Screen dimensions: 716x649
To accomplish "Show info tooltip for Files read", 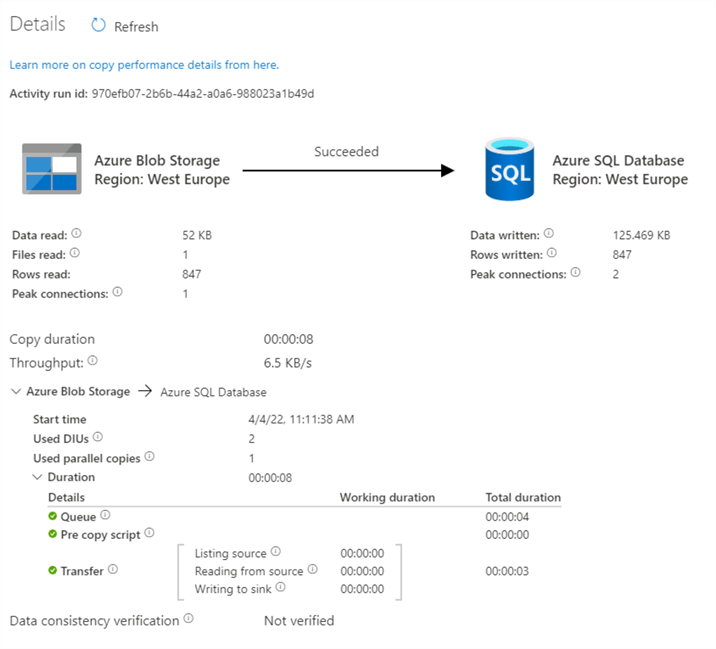I will click(x=75, y=253).
